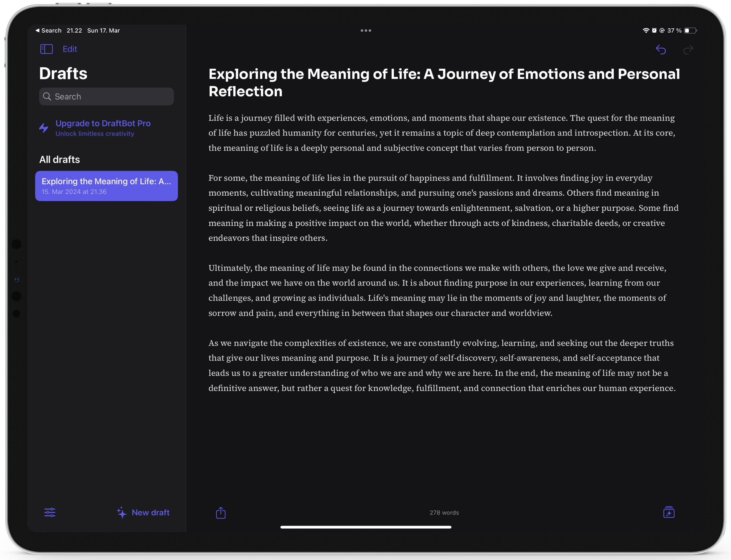The width and height of the screenshot is (731, 560).
Task: Open the ellipsis options menu at top center
Action: click(366, 30)
